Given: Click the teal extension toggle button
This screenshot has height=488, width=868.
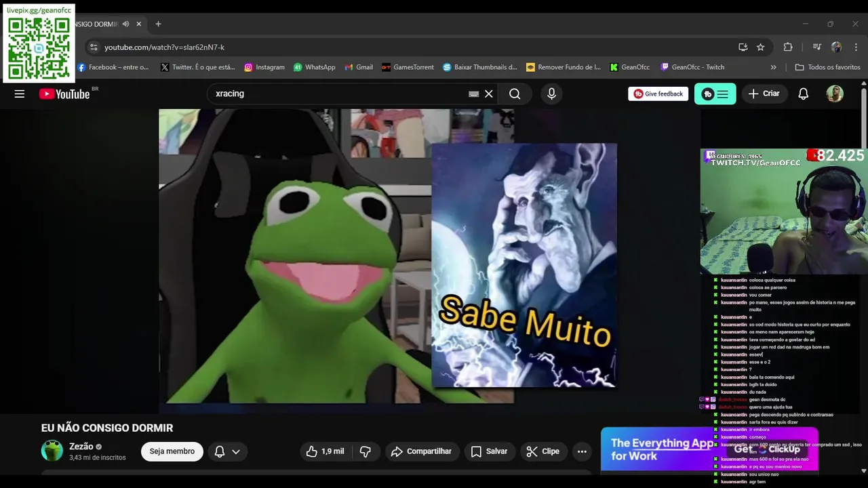Looking at the screenshot, I should tap(715, 94).
